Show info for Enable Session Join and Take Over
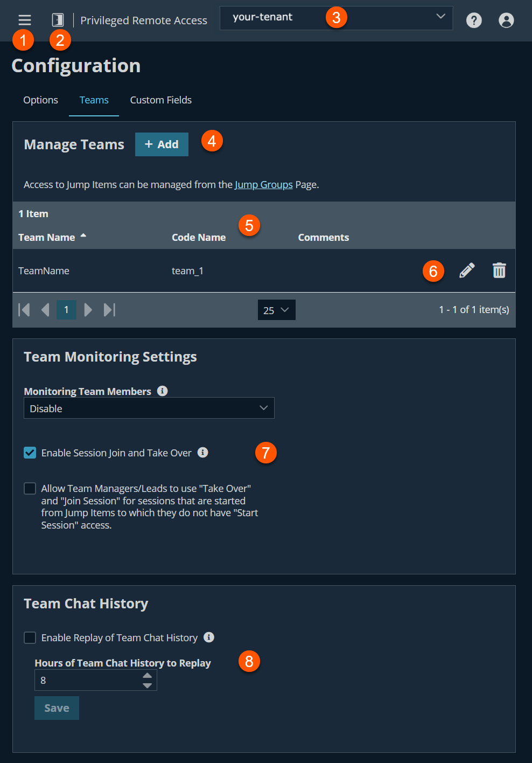Image resolution: width=532 pixels, height=763 pixels. coord(203,453)
